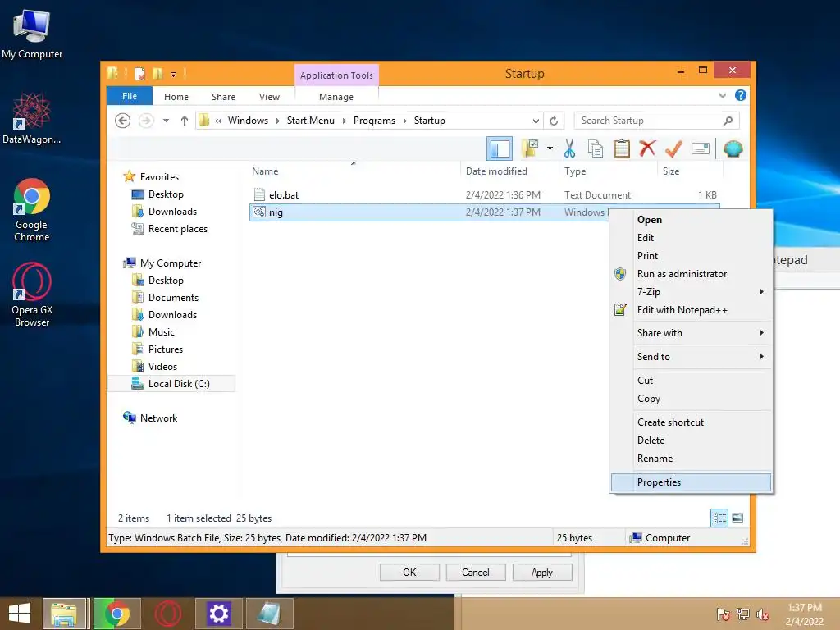
Task: Switch to the Home ribbon tab
Action: click(x=176, y=97)
